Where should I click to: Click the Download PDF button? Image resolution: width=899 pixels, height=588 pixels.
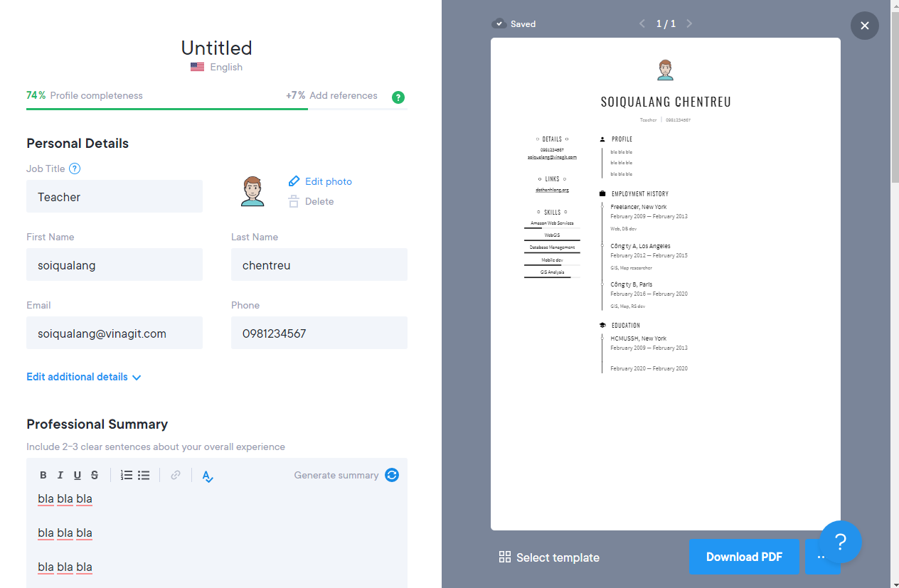[x=744, y=557]
